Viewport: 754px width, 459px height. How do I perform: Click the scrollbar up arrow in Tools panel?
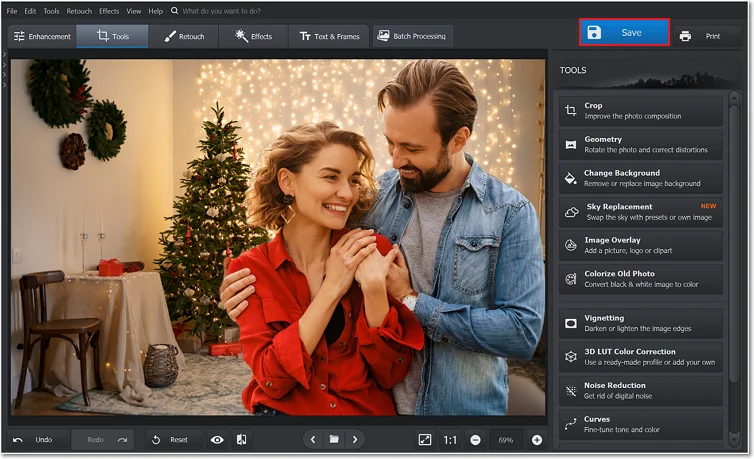(x=734, y=99)
